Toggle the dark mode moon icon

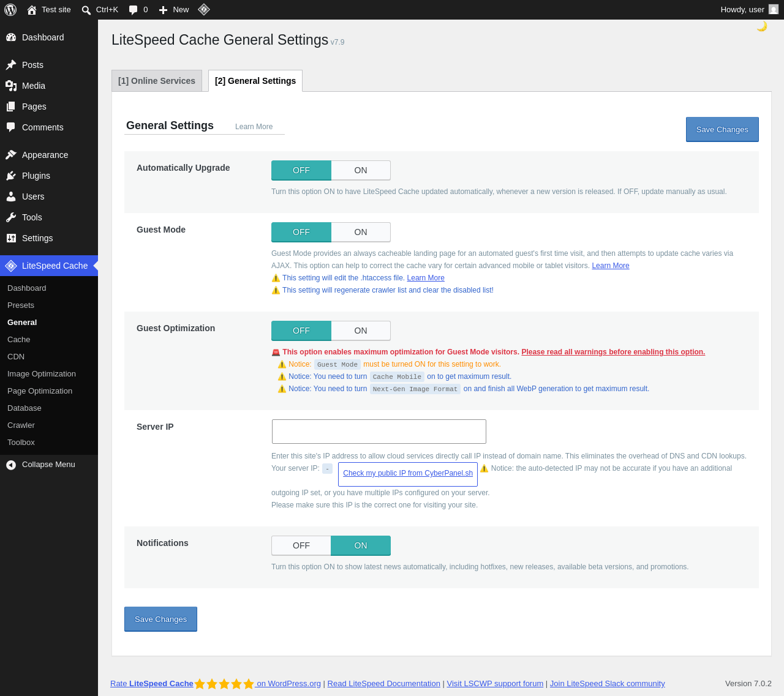(762, 26)
